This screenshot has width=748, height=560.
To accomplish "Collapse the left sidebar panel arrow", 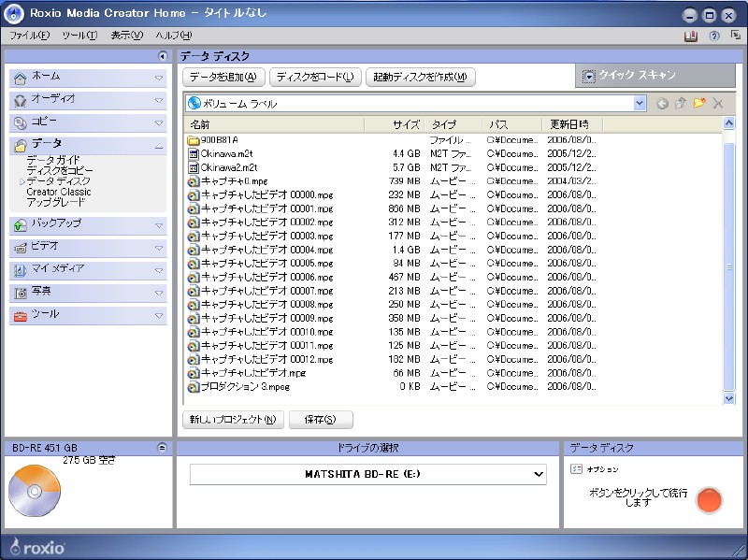I will coord(163,56).
